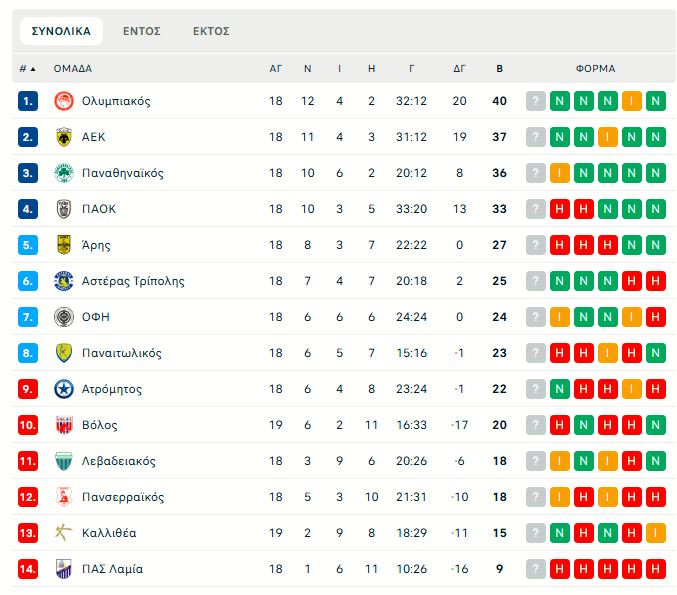The height and width of the screenshot is (595, 677).
Task: Click Ολυμπιακός grey upcoming match badge
Action: click(x=536, y=101)
